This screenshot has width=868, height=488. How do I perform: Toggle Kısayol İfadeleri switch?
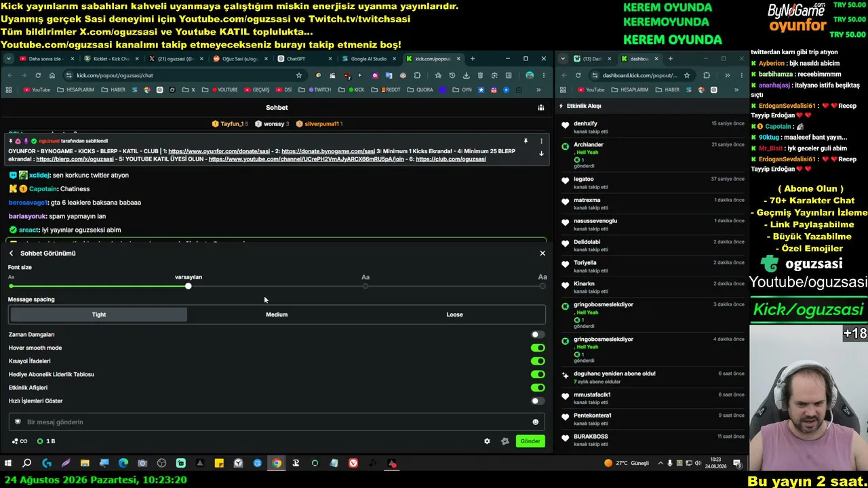tap(538, 361)
